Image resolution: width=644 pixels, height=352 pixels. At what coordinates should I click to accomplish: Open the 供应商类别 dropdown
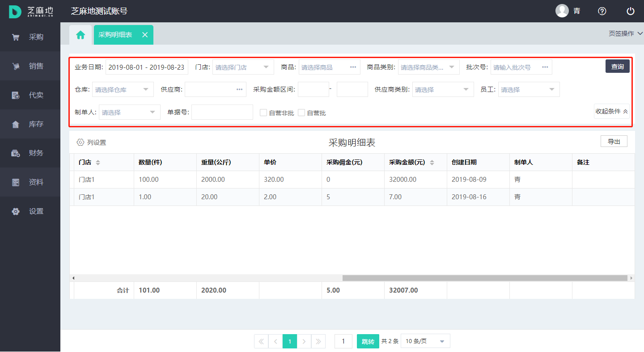(x=443, y=89)
